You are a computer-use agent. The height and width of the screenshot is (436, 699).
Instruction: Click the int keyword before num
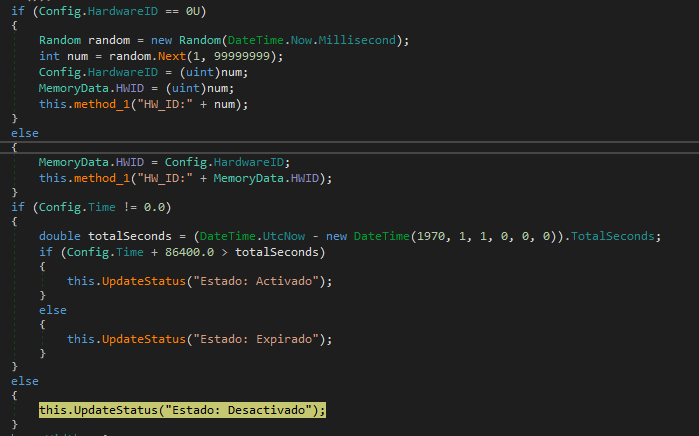click(49, 56)
